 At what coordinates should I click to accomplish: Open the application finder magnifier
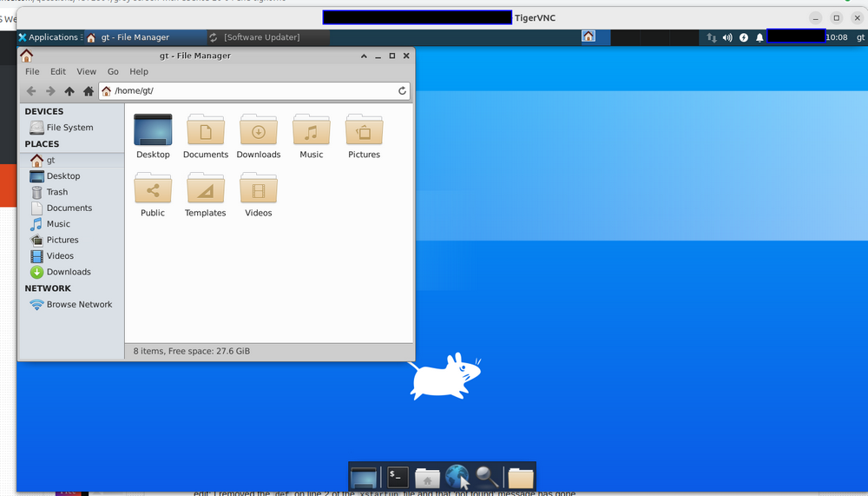tap(487, 478)
